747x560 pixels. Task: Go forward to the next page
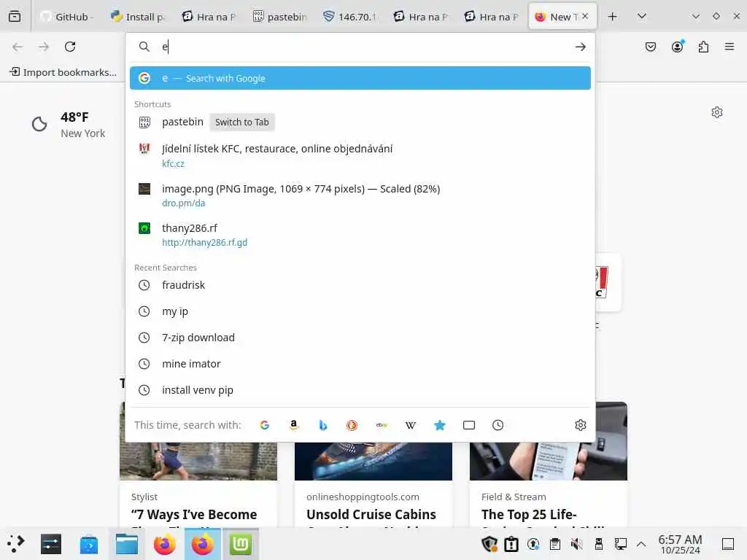coord(44,47)
